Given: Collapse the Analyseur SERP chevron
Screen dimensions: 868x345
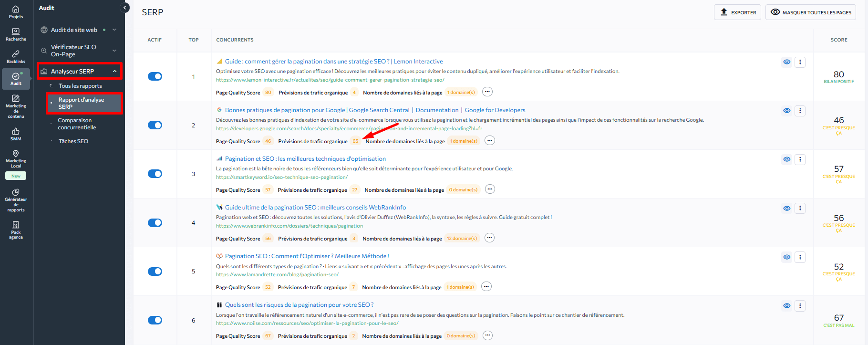Looking at the screenshot, I should pos(114,71).
